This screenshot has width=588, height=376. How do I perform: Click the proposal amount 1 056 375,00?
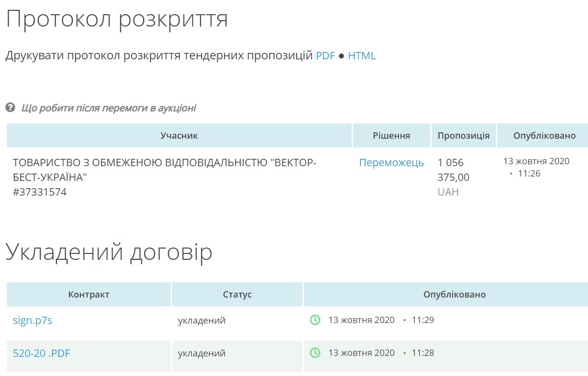[453, 170]
